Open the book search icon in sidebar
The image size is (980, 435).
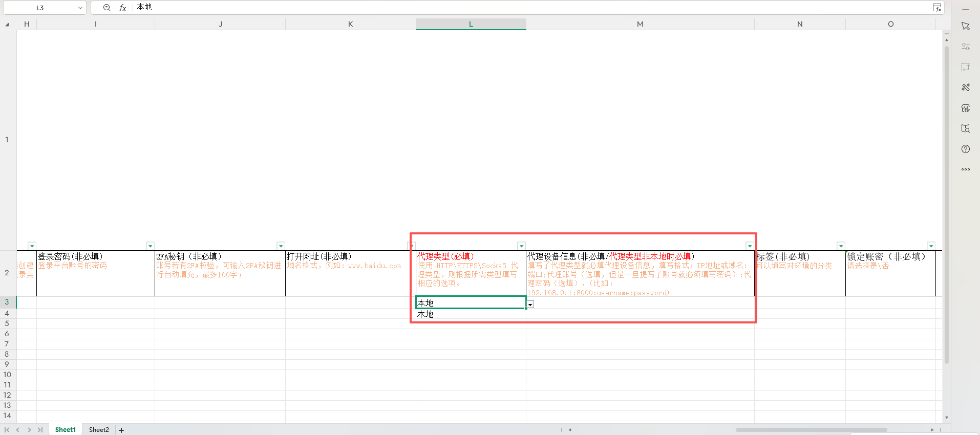pyautogui.click(x=966, y=128)
